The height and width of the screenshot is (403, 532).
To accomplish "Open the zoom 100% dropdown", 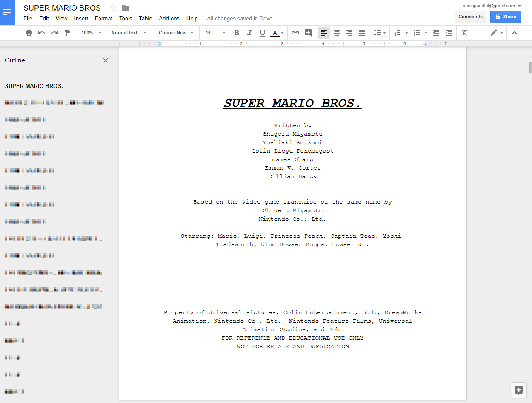I will click(91, 33).
